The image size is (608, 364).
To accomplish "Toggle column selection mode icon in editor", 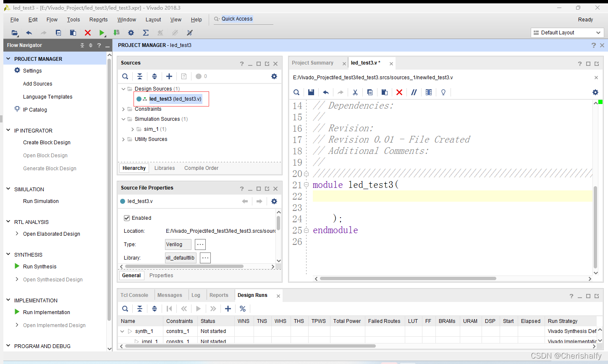I will coord(429,92).
